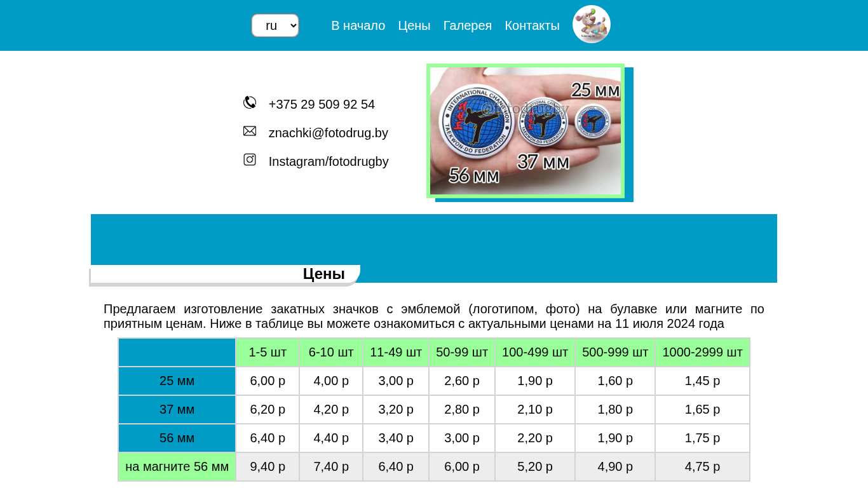This screenshot has width=868, height=488.
Task: Click the 6,00 р magnet price cell
Action: coord(462,467)
